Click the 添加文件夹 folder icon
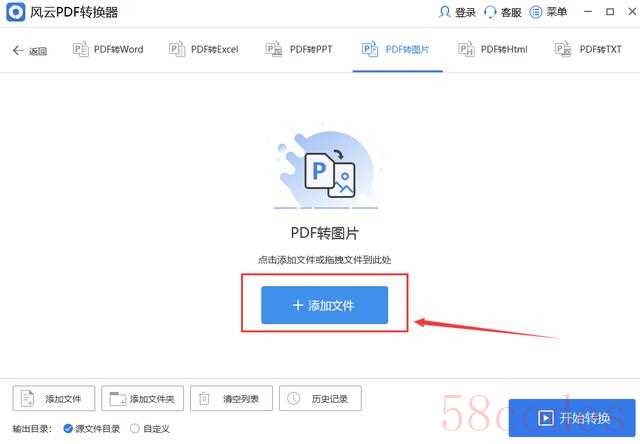 118,398
